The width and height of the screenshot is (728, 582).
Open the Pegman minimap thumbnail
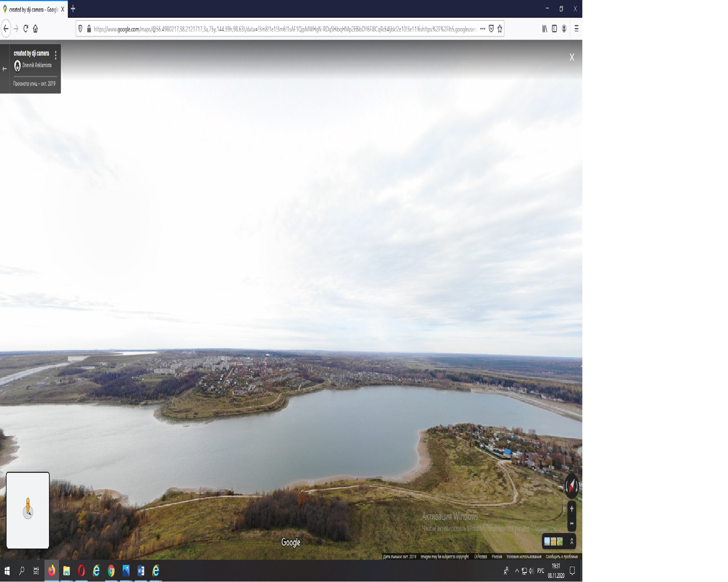coord(28,510)
